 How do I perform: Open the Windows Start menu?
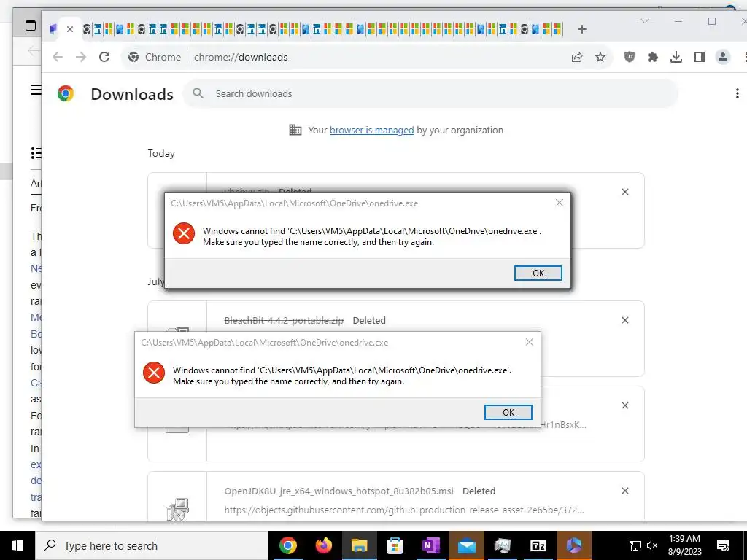(x=18, y=545)
